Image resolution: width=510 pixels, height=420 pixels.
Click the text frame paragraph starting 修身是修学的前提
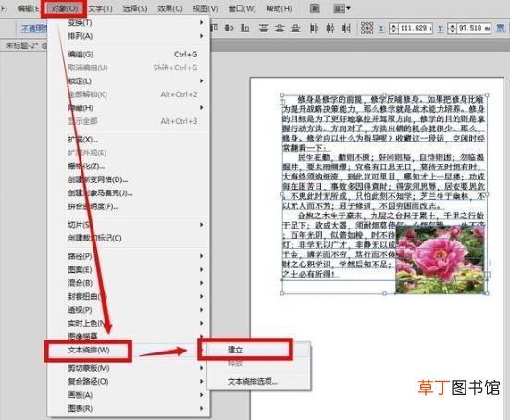(384, 124)
